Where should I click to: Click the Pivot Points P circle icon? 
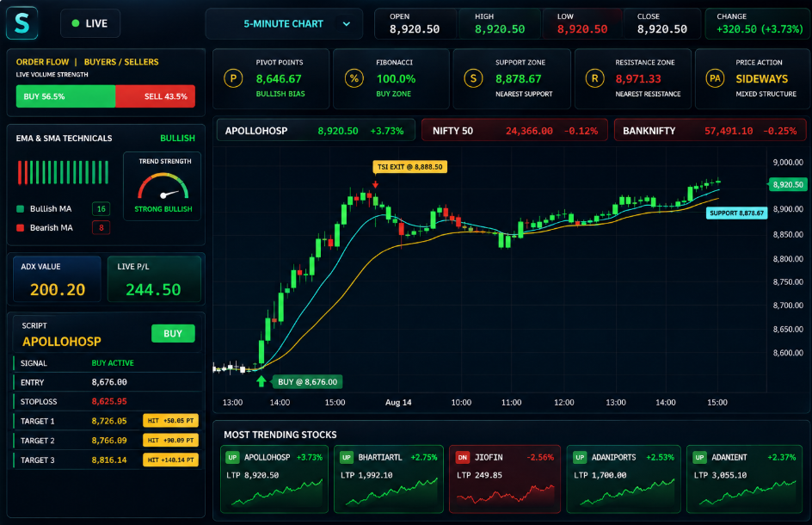(x=233, y=79)
